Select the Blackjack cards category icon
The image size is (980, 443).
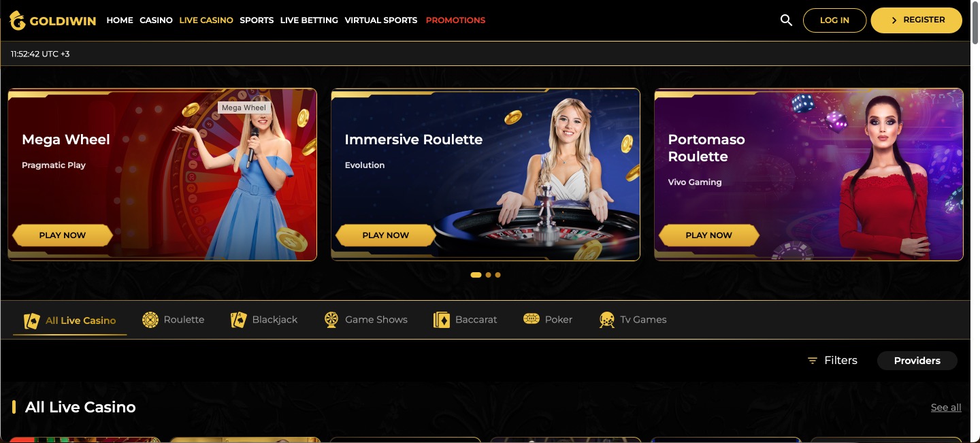click(238, 320)
